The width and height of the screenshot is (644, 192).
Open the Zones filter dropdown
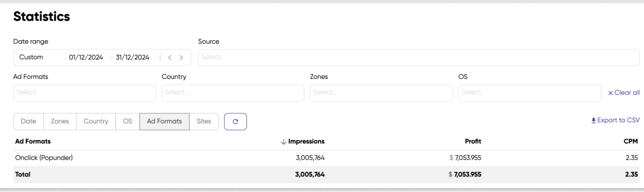click(x=381, y=93)
